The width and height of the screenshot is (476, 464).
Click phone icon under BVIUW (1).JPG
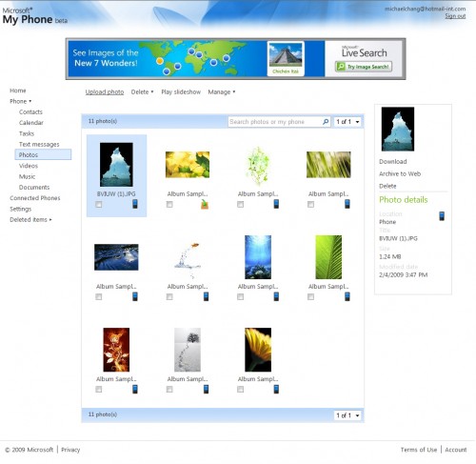(x=135, y=204)
